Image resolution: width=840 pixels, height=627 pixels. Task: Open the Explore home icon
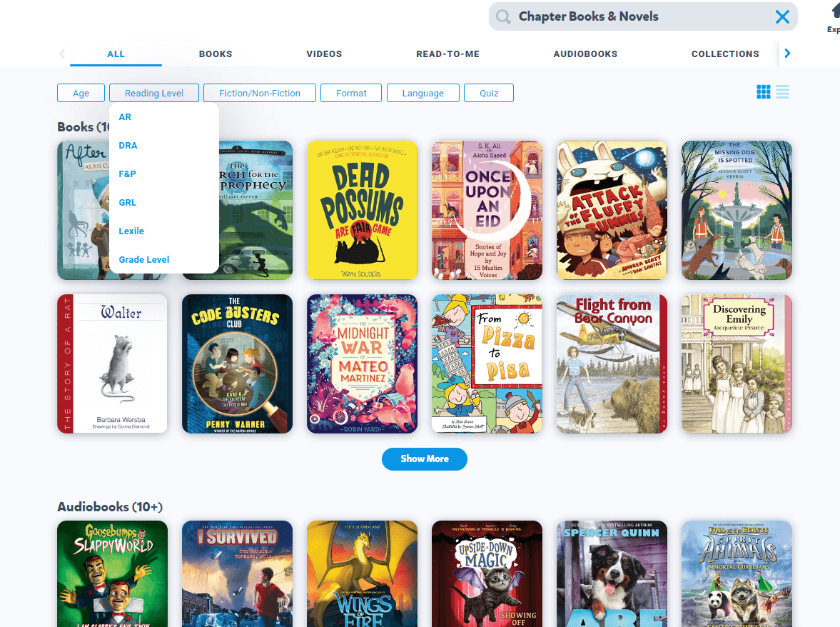point(834,16)
